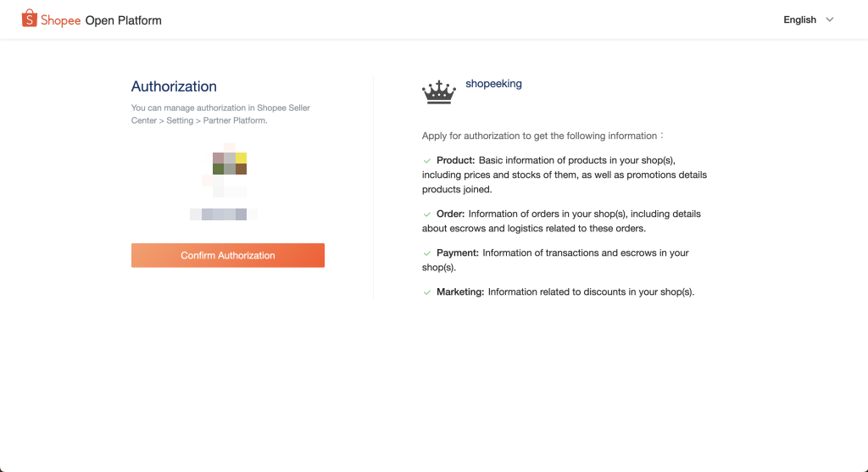
Task: Select the pixelated shop avatar image
Action: pyautogui.click(x=229, y=164)
